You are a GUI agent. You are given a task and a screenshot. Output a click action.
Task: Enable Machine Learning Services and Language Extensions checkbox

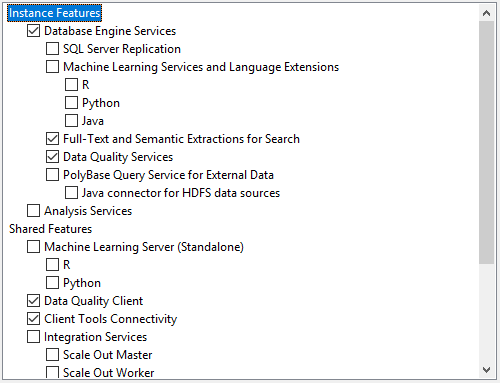(x=52, y=67)
